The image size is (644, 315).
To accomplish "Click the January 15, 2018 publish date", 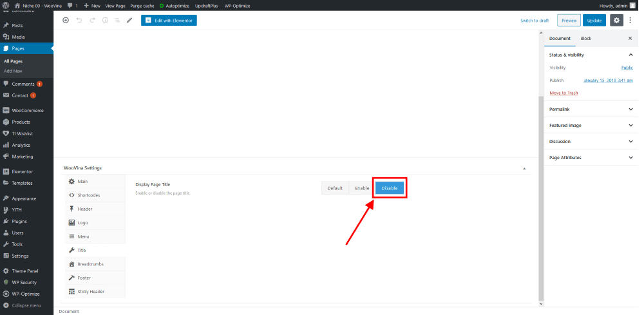I will click(608, 81).
